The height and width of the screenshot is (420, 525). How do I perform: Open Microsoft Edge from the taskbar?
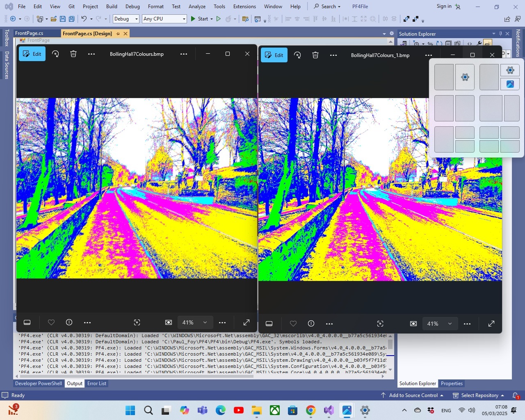click(x=221, y=410)
